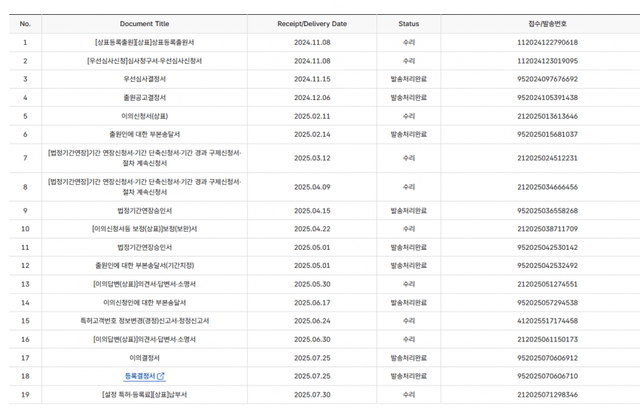Select the 출원공고결정서 document in row 4
Image resolution: width=640 pixels, height=416 pixels.
click(144, 97)
